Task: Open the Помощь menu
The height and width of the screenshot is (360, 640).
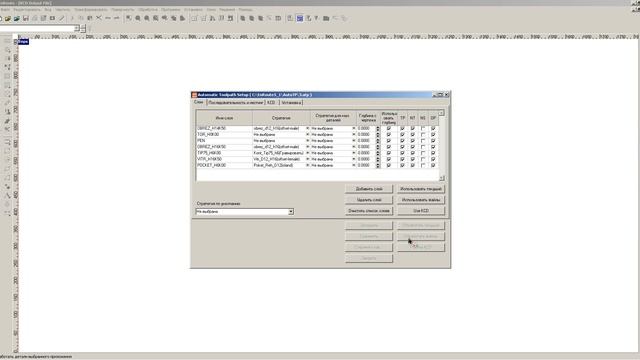Action: coord(245,9)
